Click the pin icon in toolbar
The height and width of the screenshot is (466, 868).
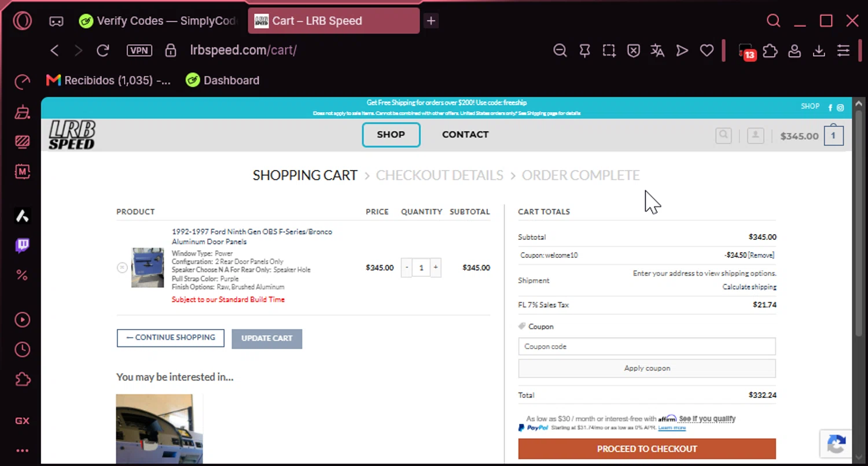[584, 50]
